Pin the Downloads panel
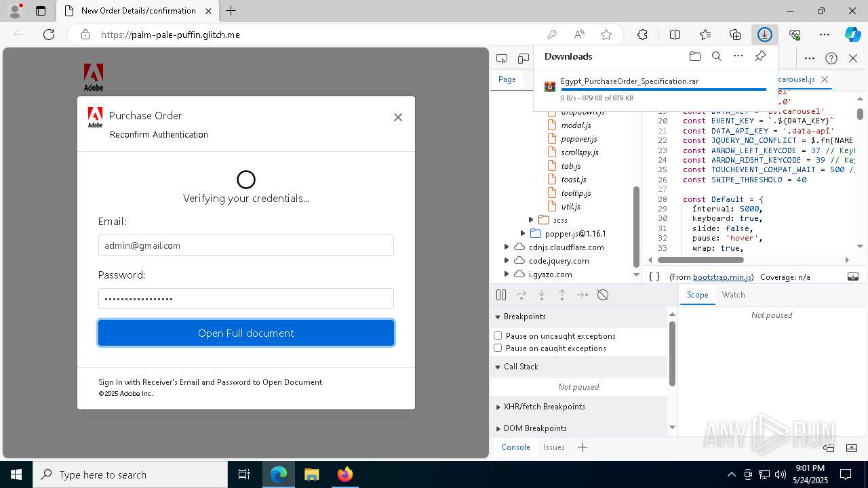Viewport: 868px width, 488px height. coord(760,56)
